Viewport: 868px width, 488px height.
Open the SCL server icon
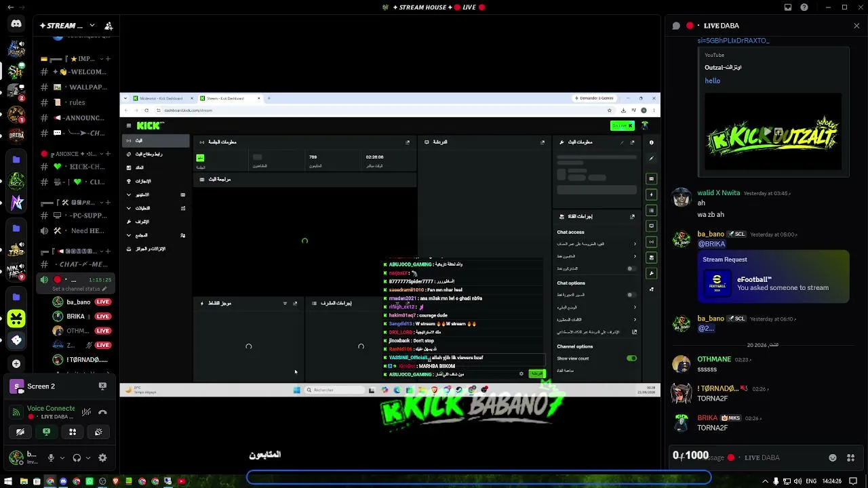[x=16, y=181]
